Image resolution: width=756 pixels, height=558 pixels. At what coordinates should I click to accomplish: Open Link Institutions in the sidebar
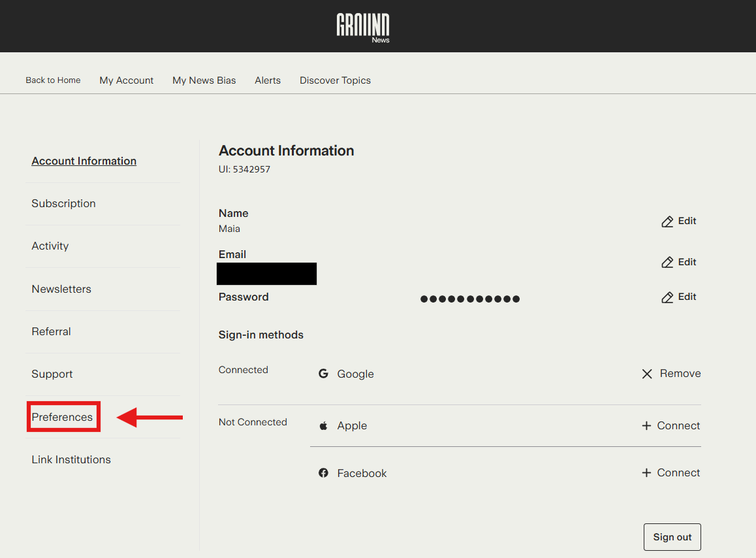coord(71,459)
